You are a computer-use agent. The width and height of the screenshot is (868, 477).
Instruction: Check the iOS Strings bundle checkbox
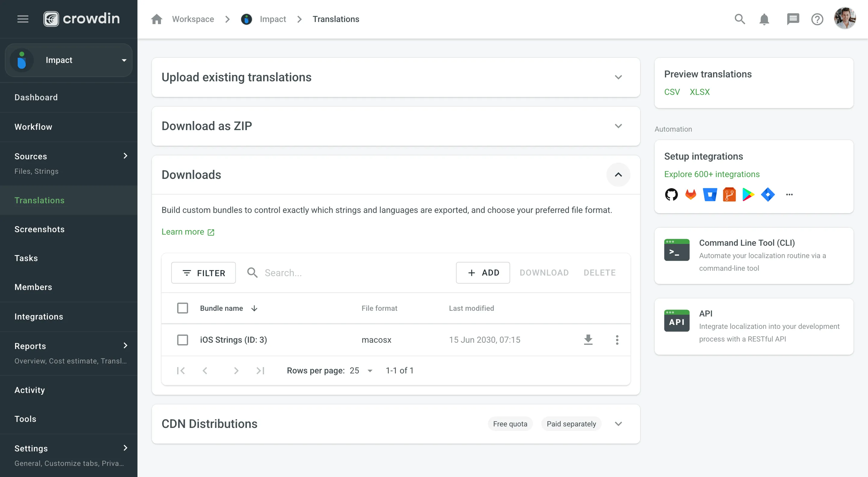pos(182,340)
